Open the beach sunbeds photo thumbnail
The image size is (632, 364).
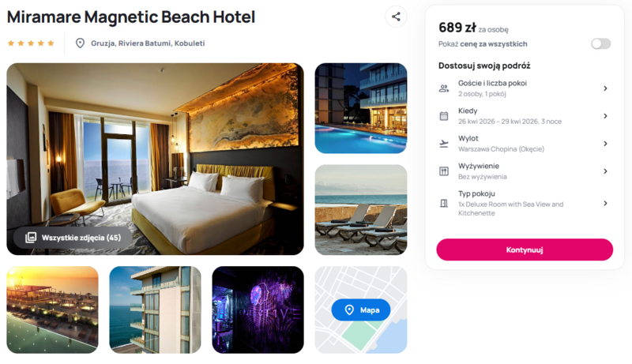click(361, 209)
